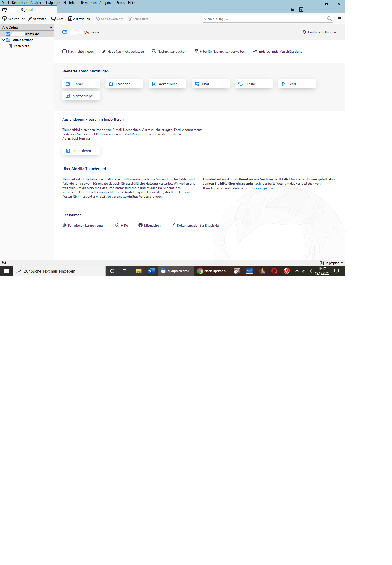Open Dokumentation für Entwickler
This screenshot has height=565, width=392.
pyautogui.click(x=196, y=225)
